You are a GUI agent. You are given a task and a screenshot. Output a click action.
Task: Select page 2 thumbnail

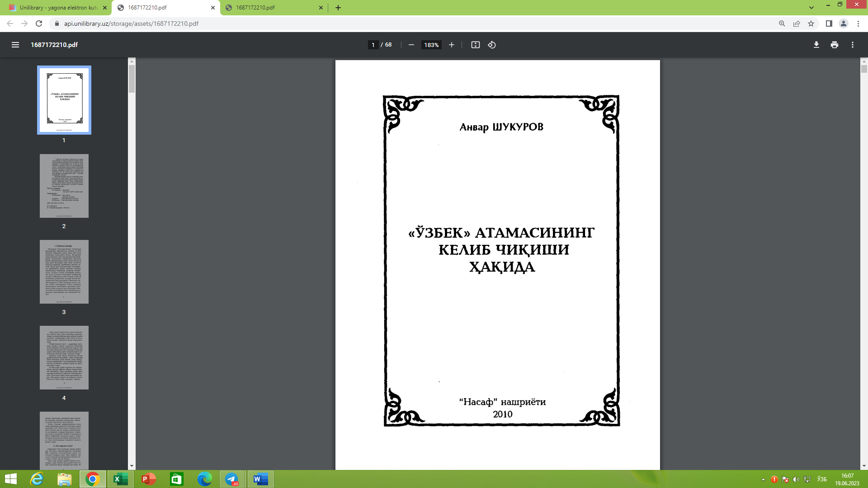tap(64, 186)
